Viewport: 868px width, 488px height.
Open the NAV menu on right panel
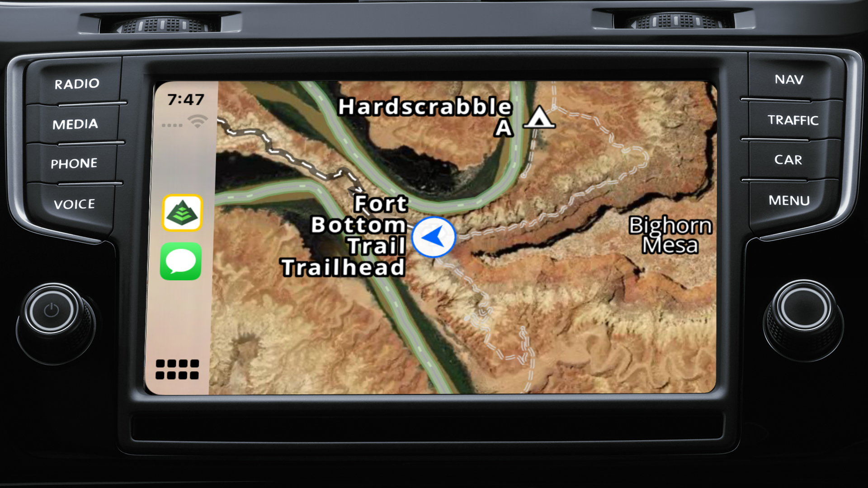[788, 79]
